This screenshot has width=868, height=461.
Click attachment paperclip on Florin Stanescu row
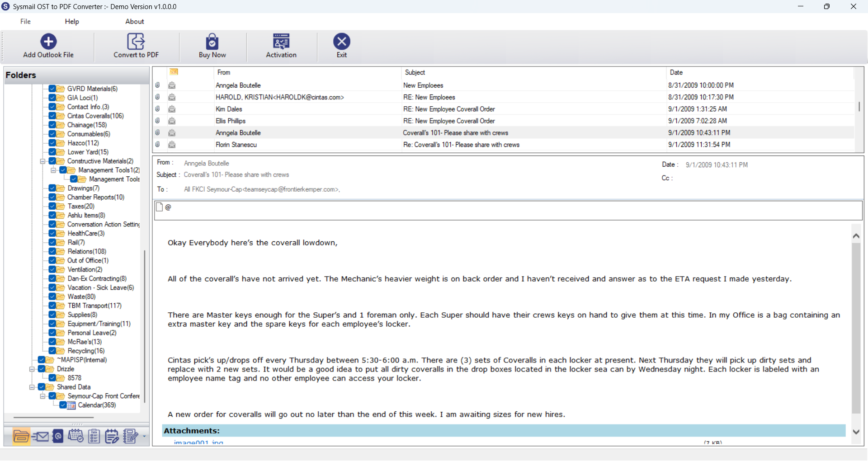157,145
